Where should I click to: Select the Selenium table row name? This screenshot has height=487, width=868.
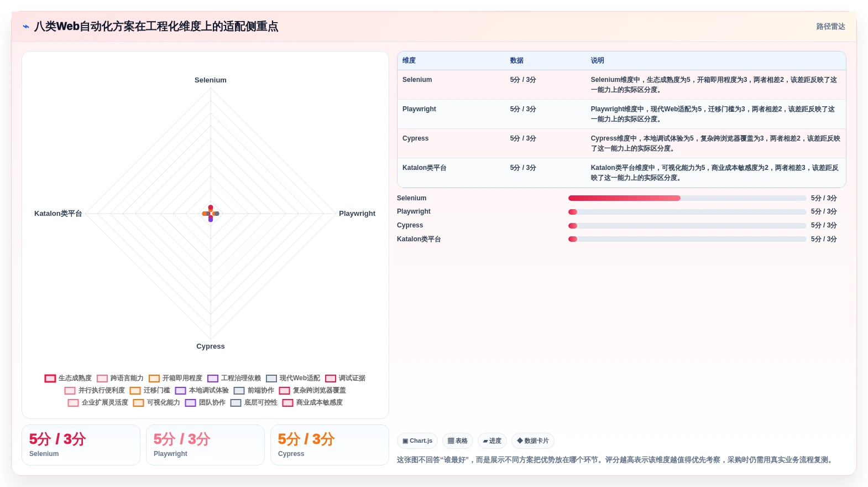(x=417, y=80)
